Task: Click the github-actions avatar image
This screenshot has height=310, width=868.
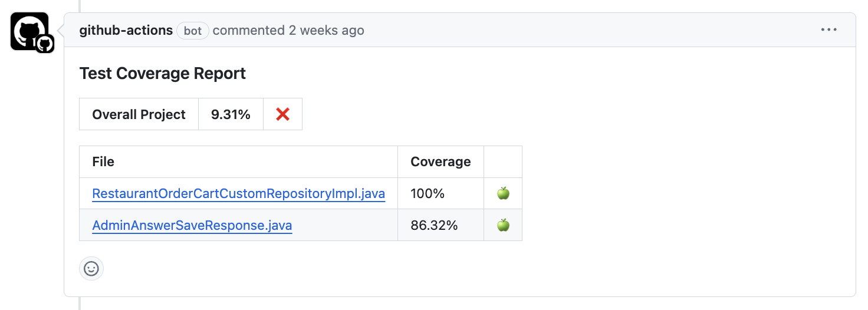Action: click(27, 29)
